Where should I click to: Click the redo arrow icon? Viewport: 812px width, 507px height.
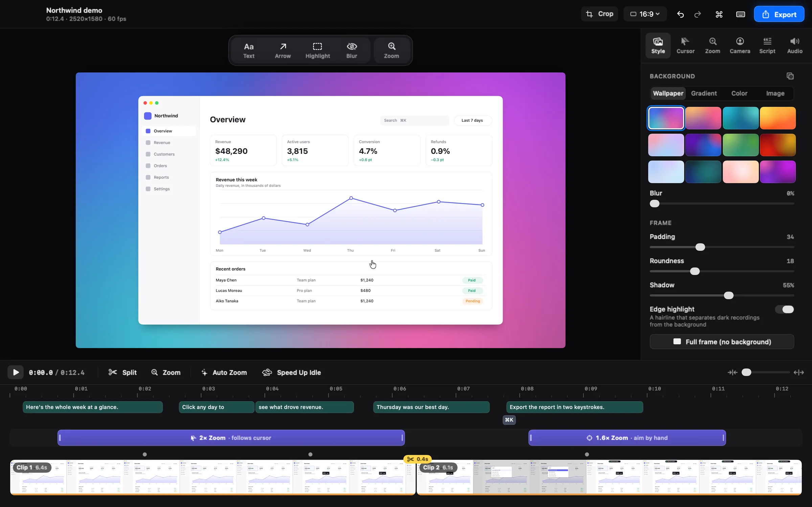(698, 14)
